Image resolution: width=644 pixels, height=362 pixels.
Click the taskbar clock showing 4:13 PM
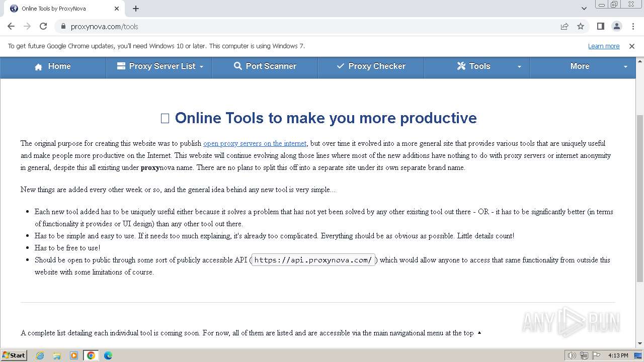tap(618, 355)
